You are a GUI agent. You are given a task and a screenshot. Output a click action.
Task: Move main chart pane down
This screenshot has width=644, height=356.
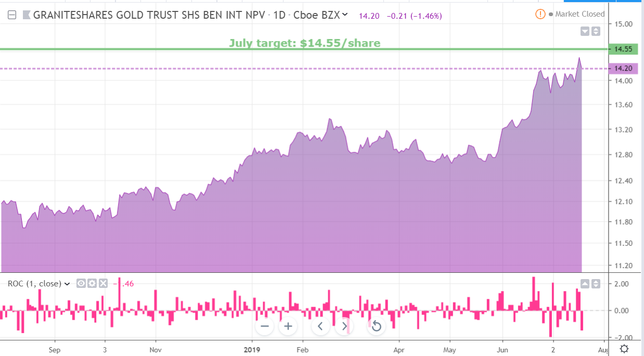tap(585, 31)
